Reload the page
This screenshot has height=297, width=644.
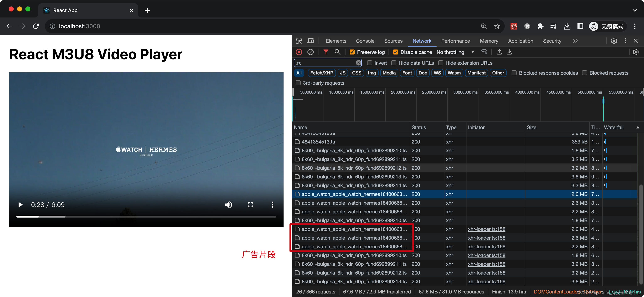[x=36, y=26]
